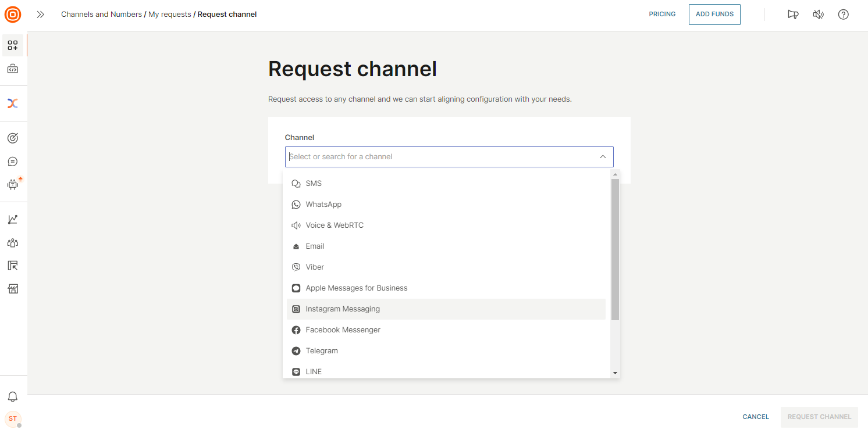This screenshot has width=868, height=437.
Task: Click the Request Channel button
Action: [819, 417]
